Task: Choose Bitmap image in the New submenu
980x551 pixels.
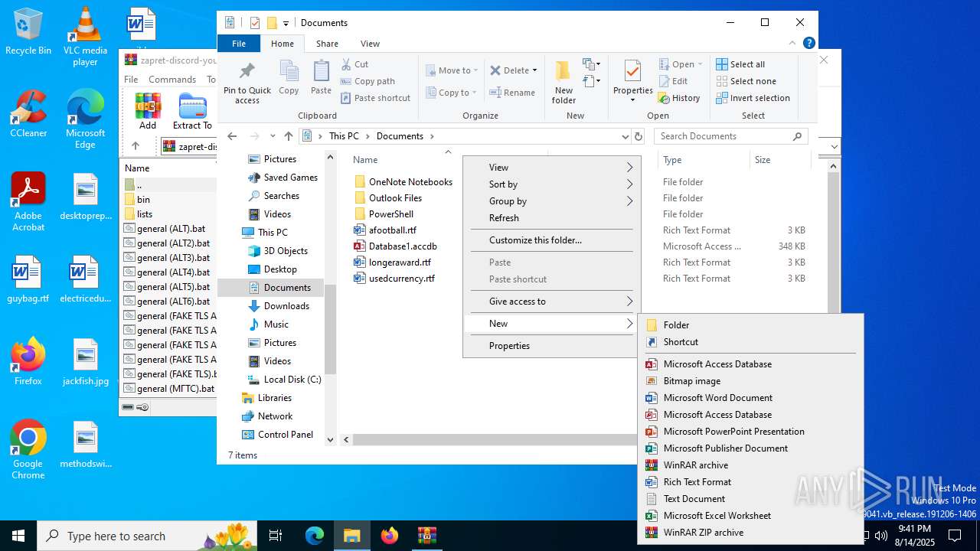Action: (x=750, y=381)
